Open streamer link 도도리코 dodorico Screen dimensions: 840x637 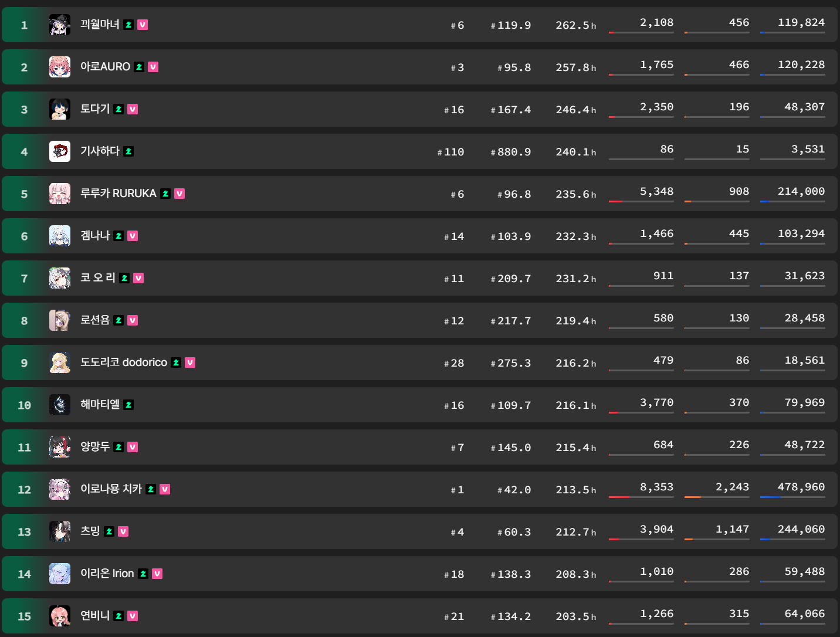[124, 362]
